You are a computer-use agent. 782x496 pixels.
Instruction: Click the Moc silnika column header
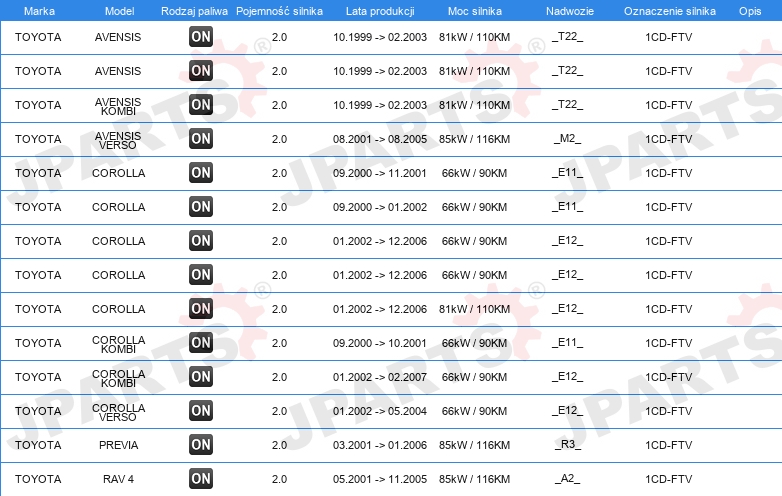coord(475,11)
